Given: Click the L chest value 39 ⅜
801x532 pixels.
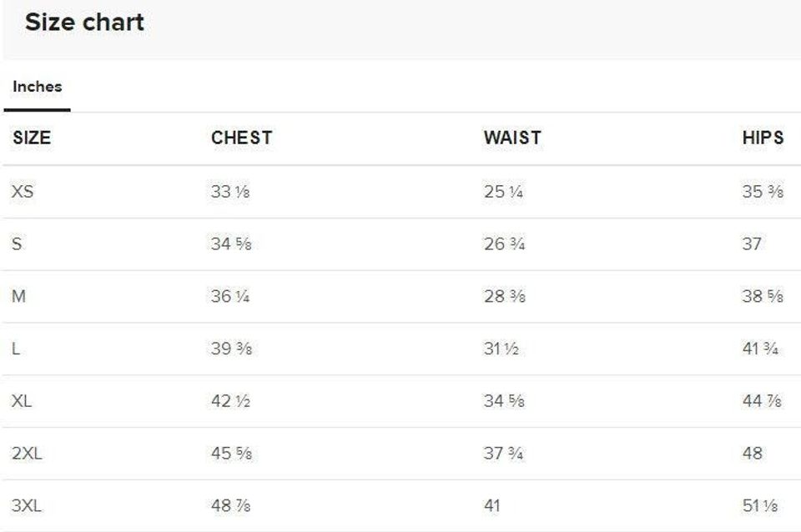Looking at the screenshot, I should (231, 349).
